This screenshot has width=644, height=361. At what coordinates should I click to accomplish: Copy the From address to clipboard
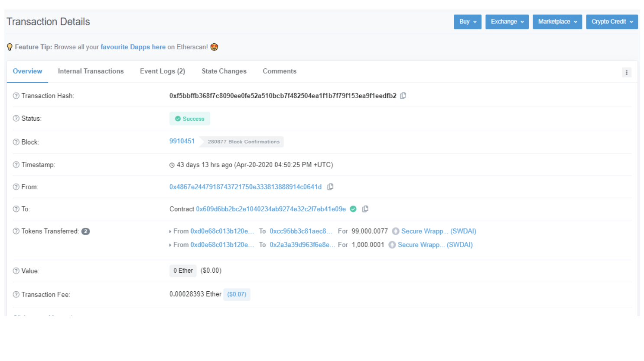point(330,187)
